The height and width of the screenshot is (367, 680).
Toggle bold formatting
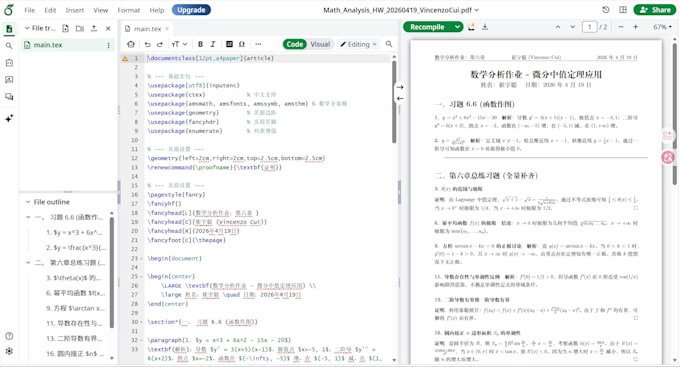pyautogui.click(x=200, y=44)
